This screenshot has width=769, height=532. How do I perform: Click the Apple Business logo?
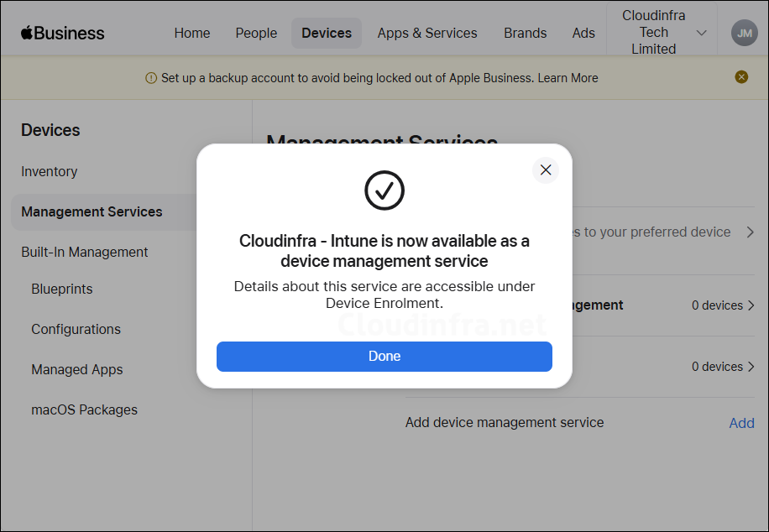(x=62, y=33)
